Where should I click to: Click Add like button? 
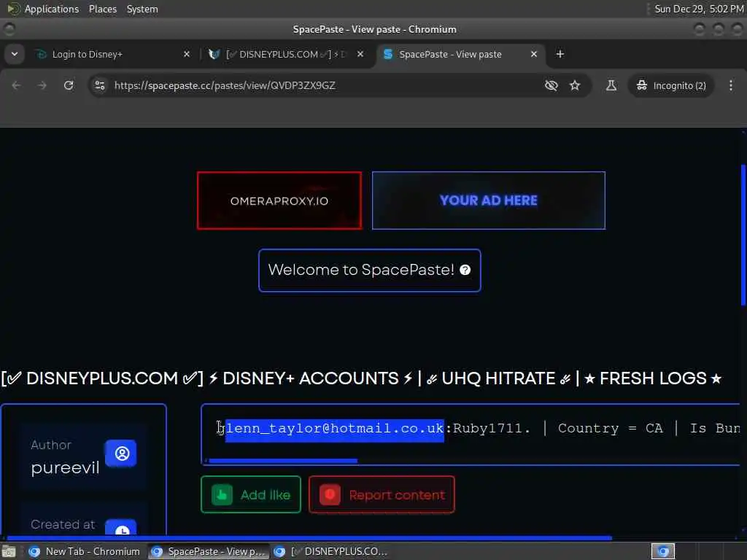pyautogui.click(x=251, y=495)
